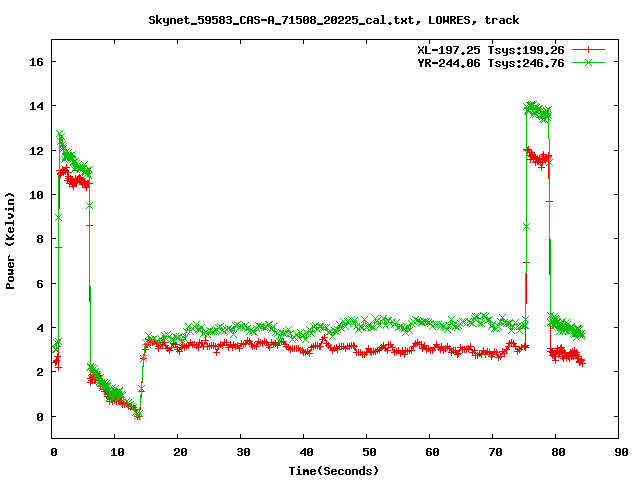This screenshot has width=640, height=480.
Task: Click the y-axis tick label 4
Action: click(x=40, y=328)
